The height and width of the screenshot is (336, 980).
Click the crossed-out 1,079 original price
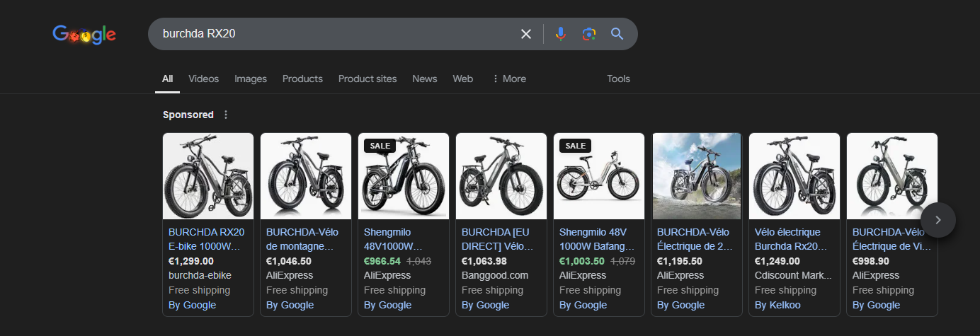point(622,261)
